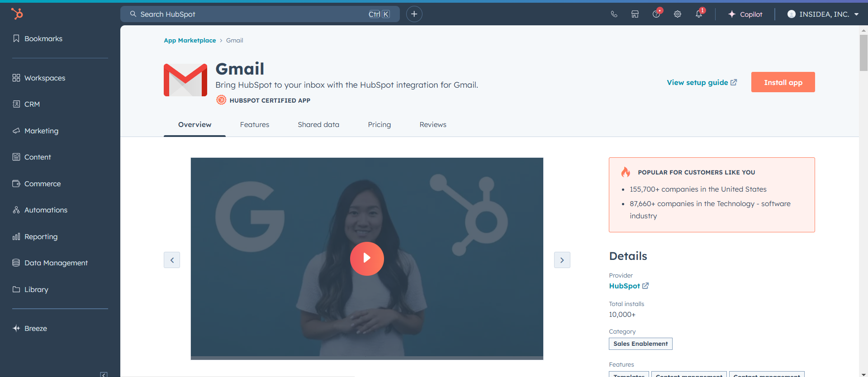Show previous carousel slide

tap(172, 260)
